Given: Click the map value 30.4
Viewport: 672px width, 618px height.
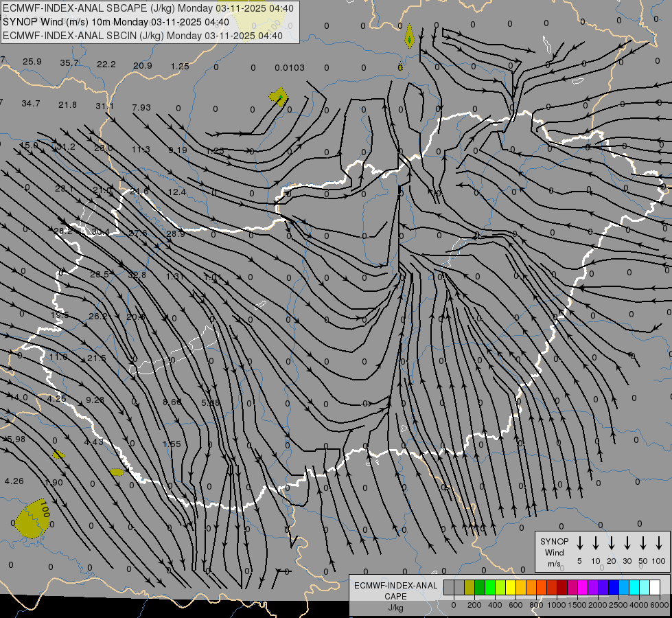Looking at the screenshot, I should 100,232.
